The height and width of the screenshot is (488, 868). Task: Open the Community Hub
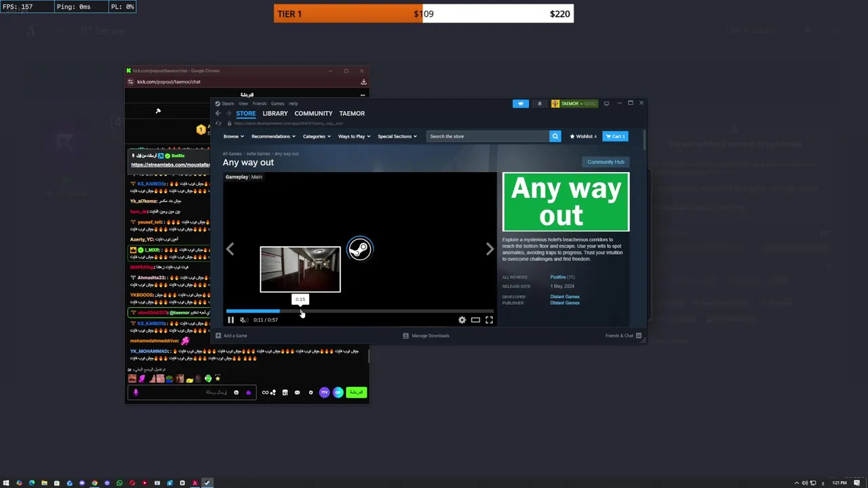point(606,162)
